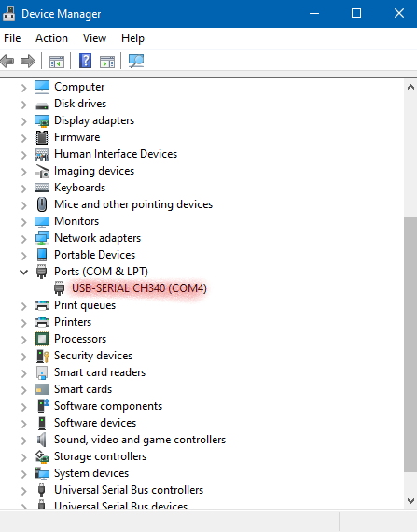Click the USB-SERIAL CH340 port icon

(x=60, y=288)
